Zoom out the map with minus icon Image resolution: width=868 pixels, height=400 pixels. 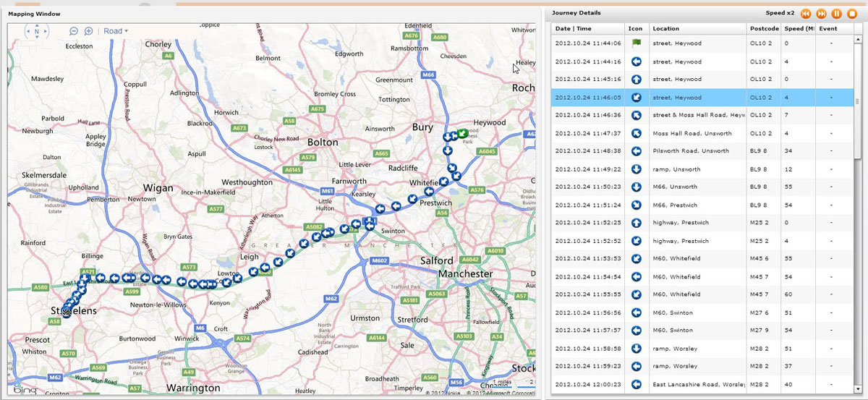click(74, 31)
